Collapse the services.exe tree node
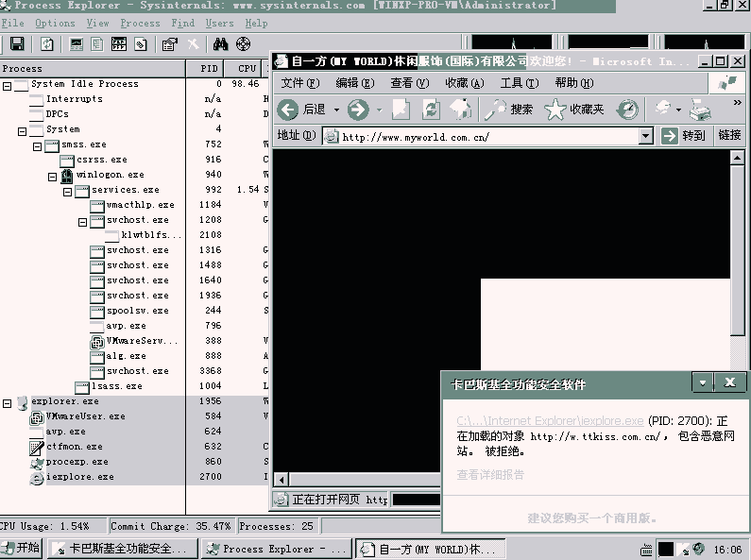This screenshot has width=751, height=560. (x=67, y=192)
